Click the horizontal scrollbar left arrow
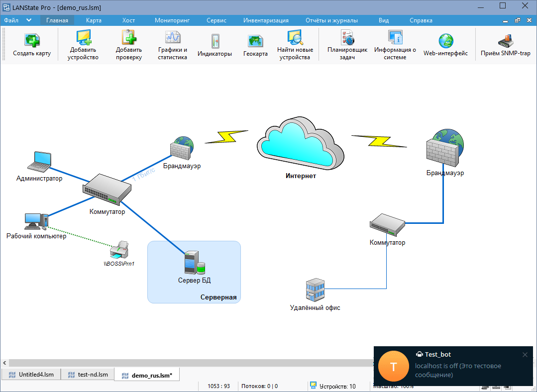The width and height of the screenshot is (537, 392). click(x=4, y=363)
